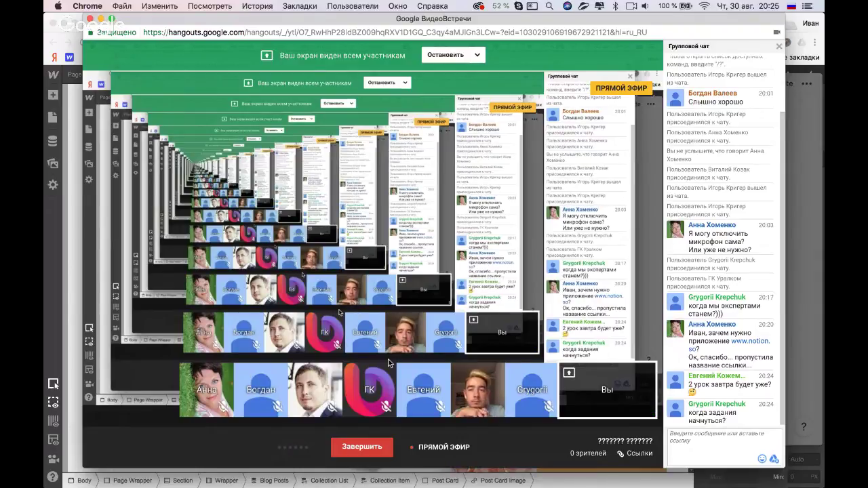
Task: Select Page Wrapper in Webflow breadcrumb bar
Action: click(128, 481)
